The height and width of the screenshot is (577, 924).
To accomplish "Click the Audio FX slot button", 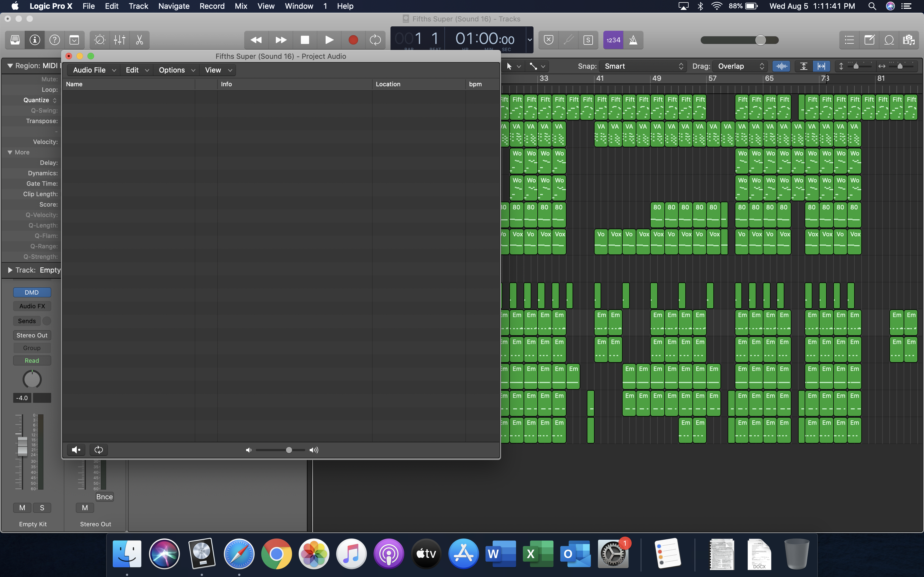I will click(x=32, y=306).
